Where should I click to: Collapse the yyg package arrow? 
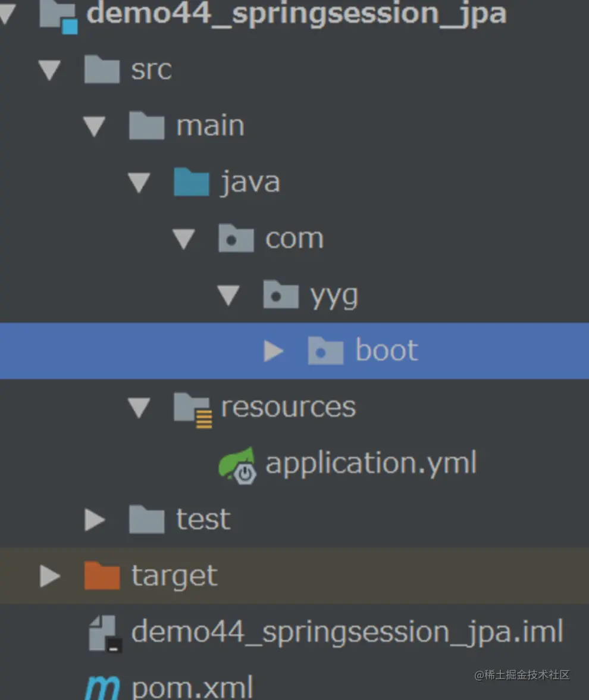[228, 295]
